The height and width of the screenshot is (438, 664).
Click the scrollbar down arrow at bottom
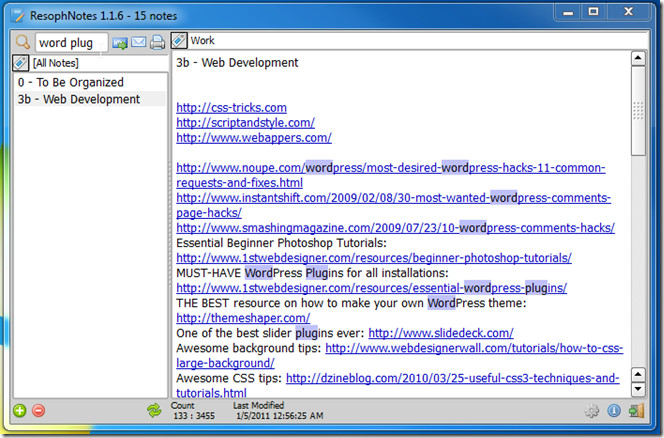(x=638, y=389)
